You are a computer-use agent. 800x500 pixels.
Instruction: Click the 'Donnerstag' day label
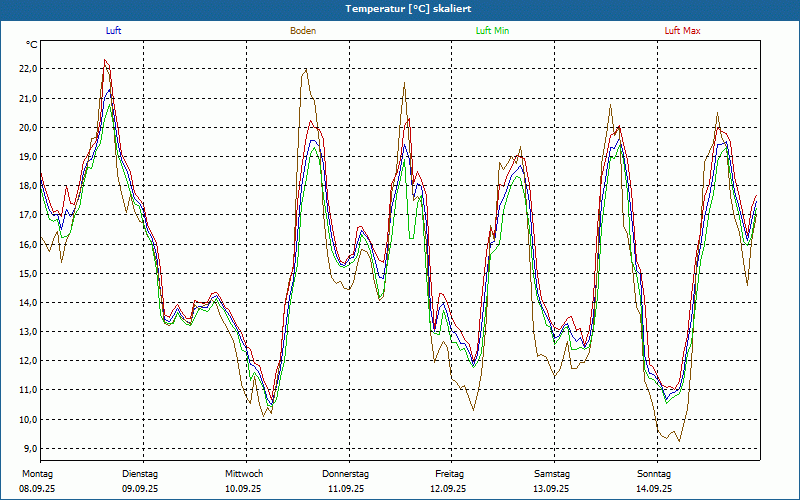click(x=346, y=473)
